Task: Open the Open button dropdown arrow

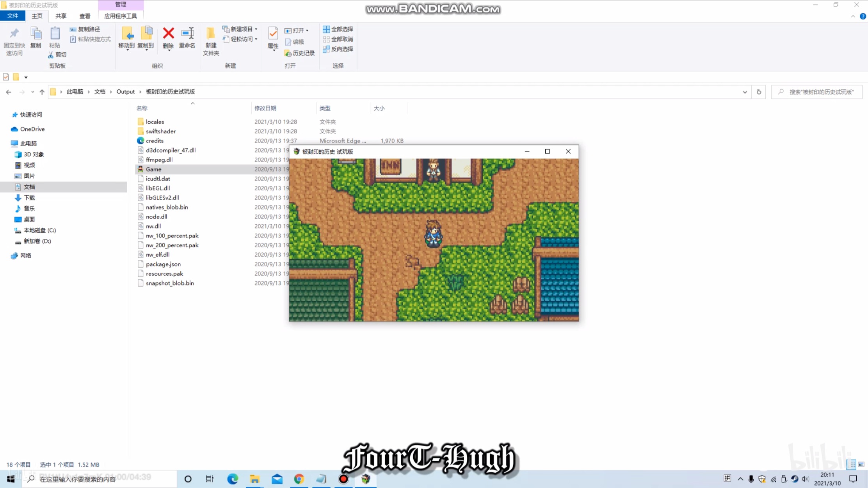Action: 307,30
